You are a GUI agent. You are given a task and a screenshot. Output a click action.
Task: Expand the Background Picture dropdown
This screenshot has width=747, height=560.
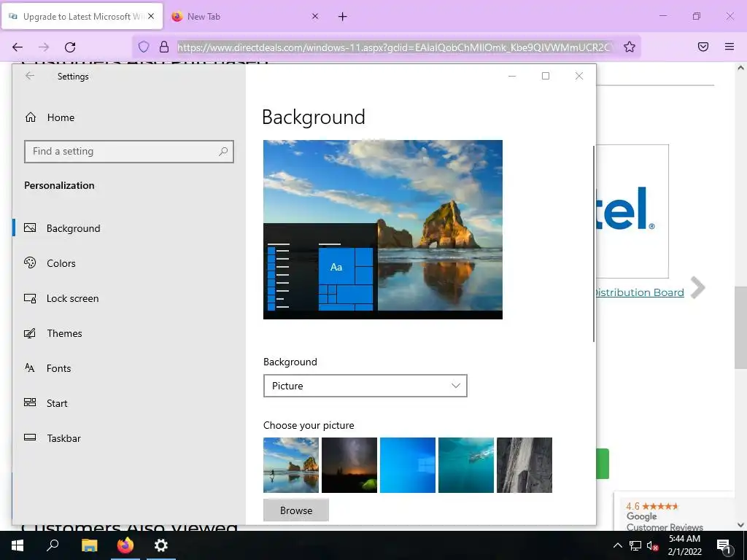[365, 386]
